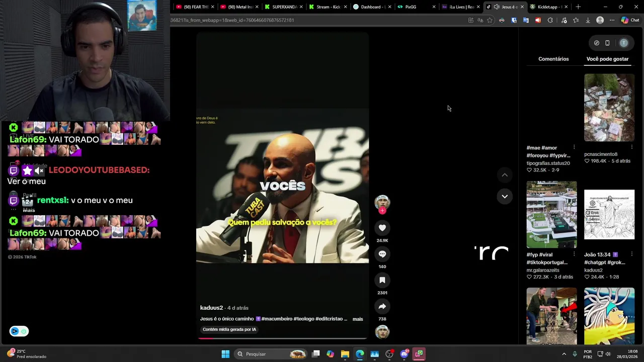Go to the next video with down arrow

(505, 196)
